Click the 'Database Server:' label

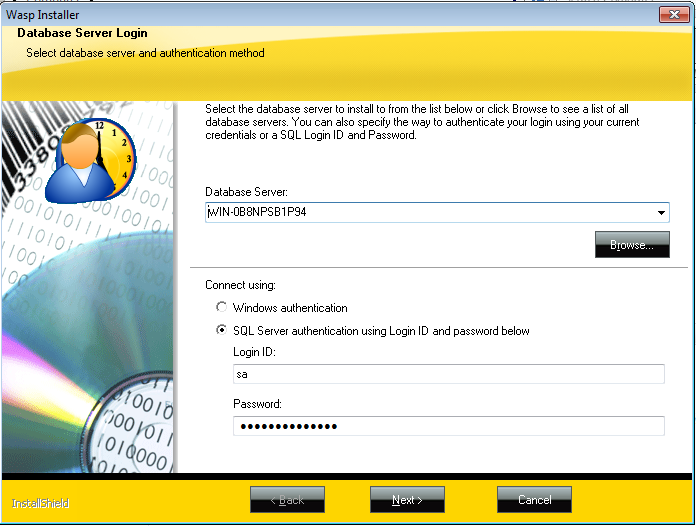[246, 192]
